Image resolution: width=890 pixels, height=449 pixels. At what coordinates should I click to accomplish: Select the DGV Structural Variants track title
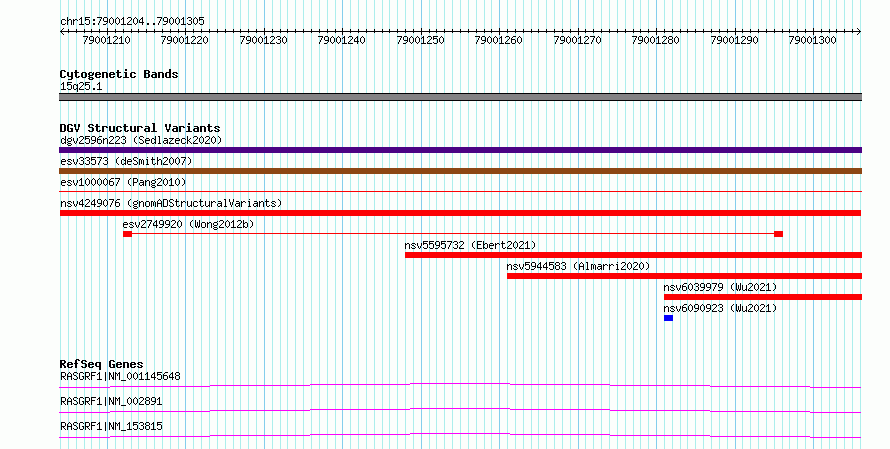point(140,128)
